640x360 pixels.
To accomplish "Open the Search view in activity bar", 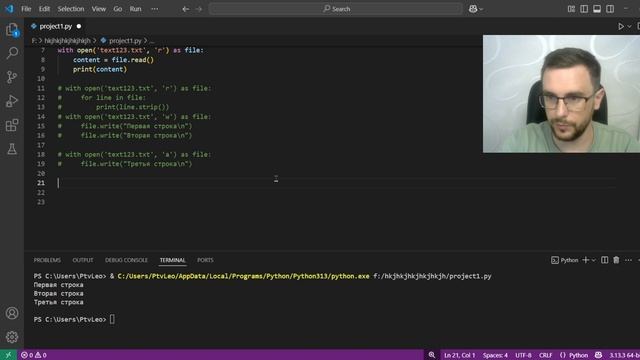I will (x=12, y=53).
